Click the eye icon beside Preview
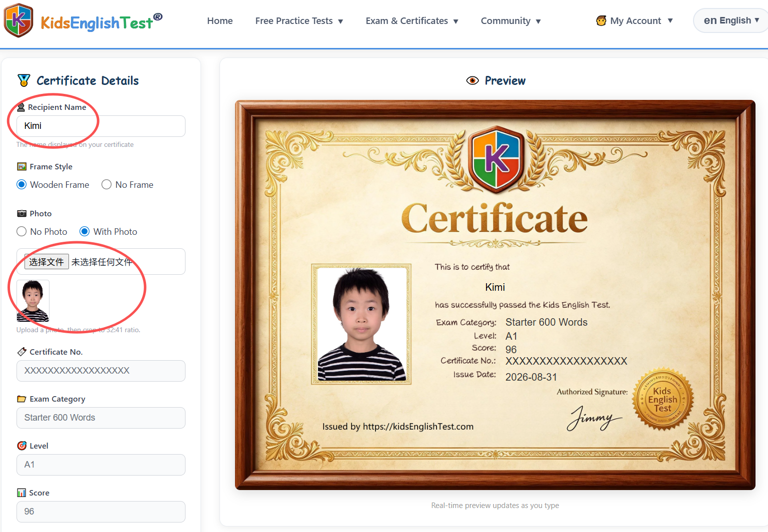This screenshot has width=768, height=532. 472,80
